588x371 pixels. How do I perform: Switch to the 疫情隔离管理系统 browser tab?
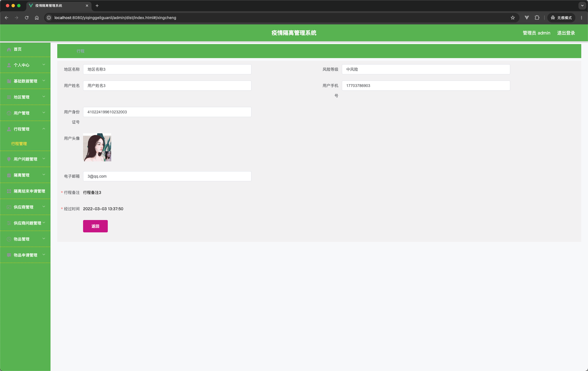(58, 6)
